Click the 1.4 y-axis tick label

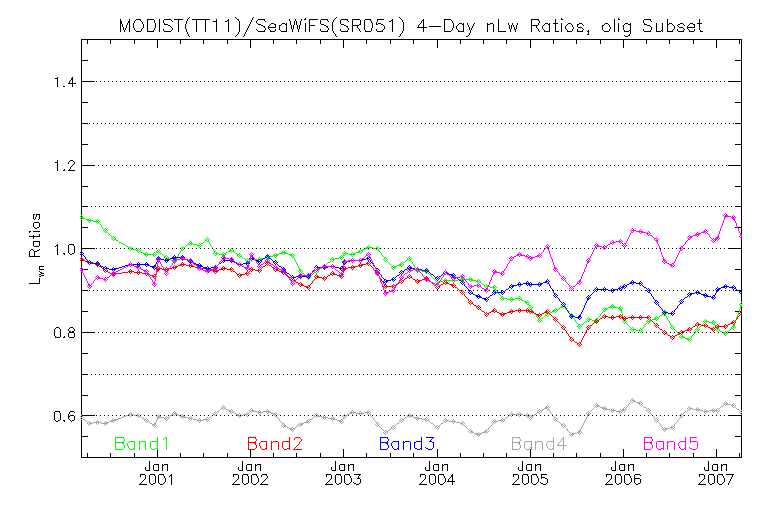64,82
